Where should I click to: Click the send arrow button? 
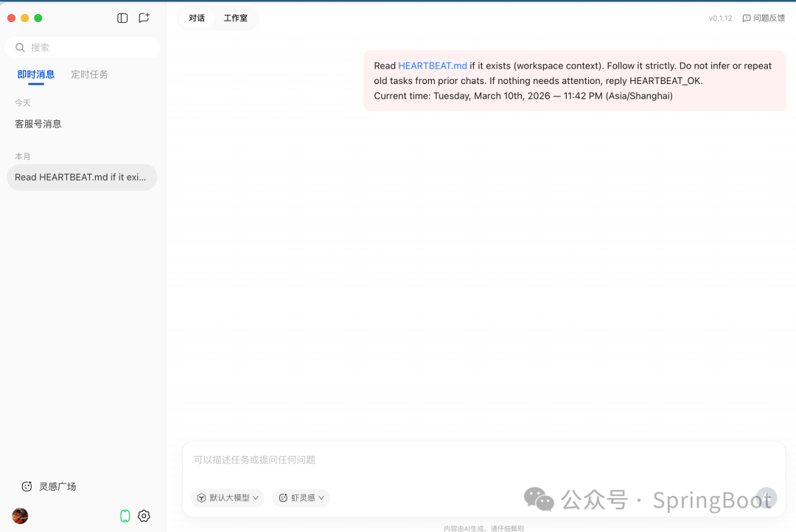click(x=766, y=498)
